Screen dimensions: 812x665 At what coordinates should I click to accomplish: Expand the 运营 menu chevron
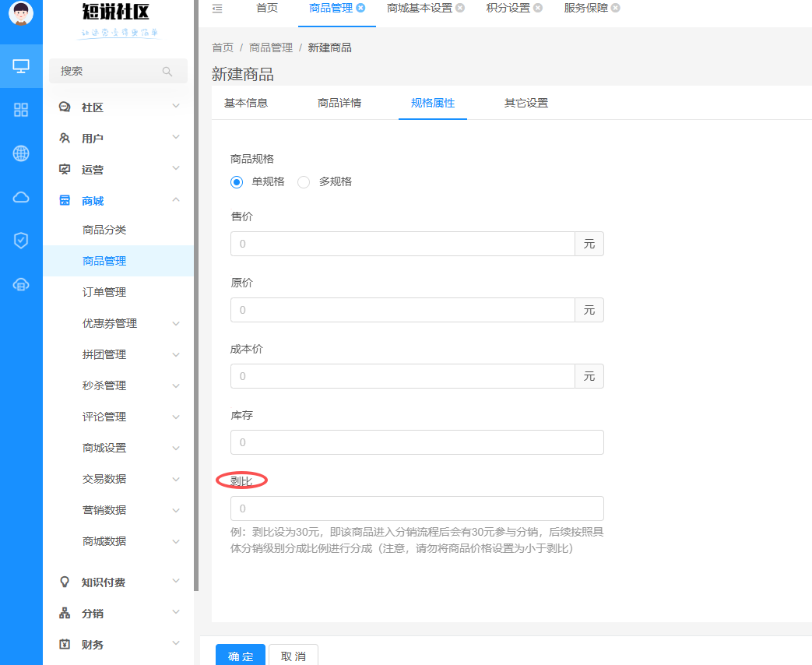point(176,168)
